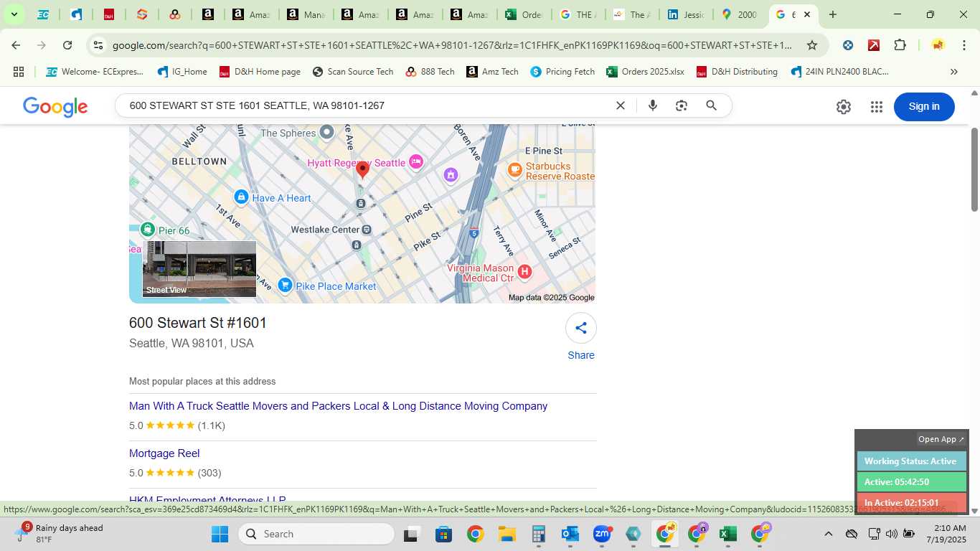
Task: Open the Outlook app in taskbar
Action: pyautogui.click(x=570, y=534)
